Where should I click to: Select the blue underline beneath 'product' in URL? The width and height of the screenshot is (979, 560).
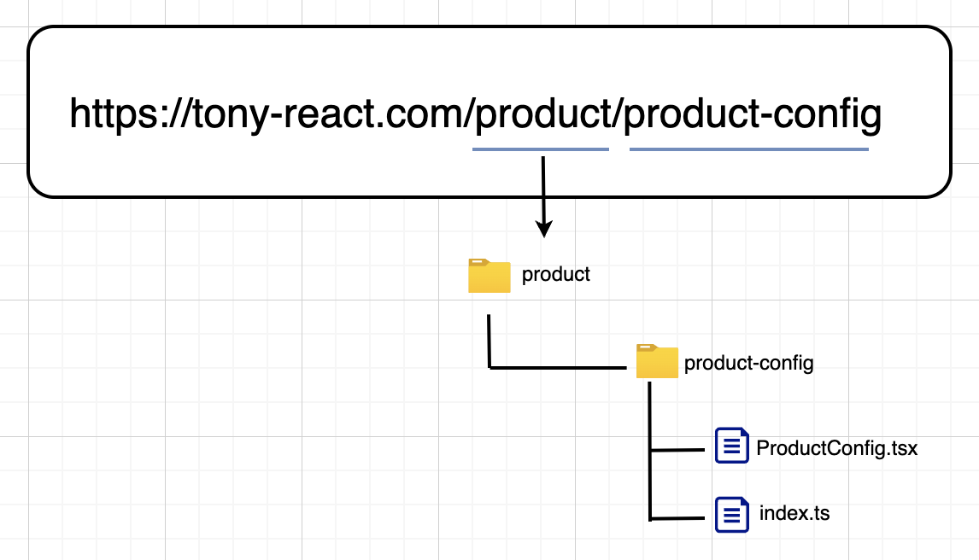click(x=540, y=149)
